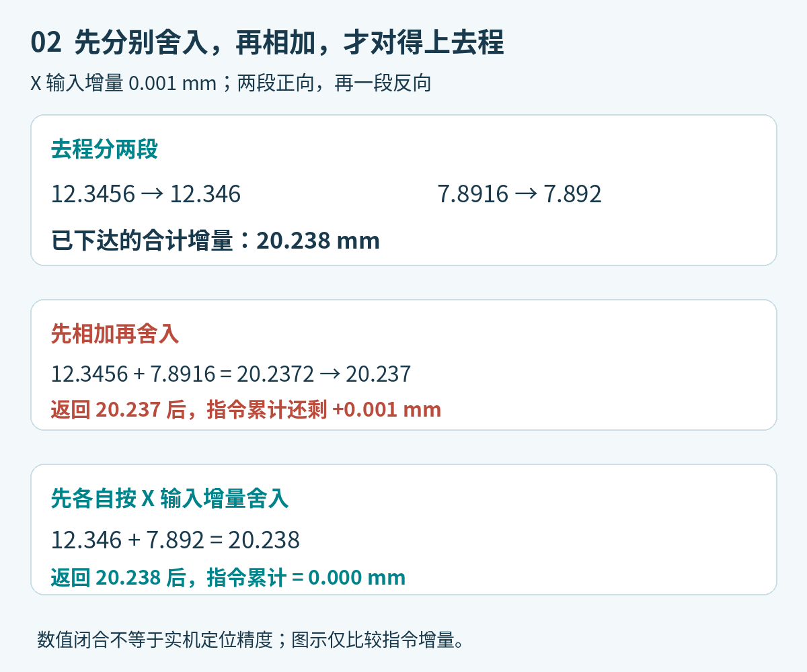This screenshot has width=807, height=672.
Task: Click the heading '先各自按 X 输入增量舍入'
Action: [x=170, y=499]
